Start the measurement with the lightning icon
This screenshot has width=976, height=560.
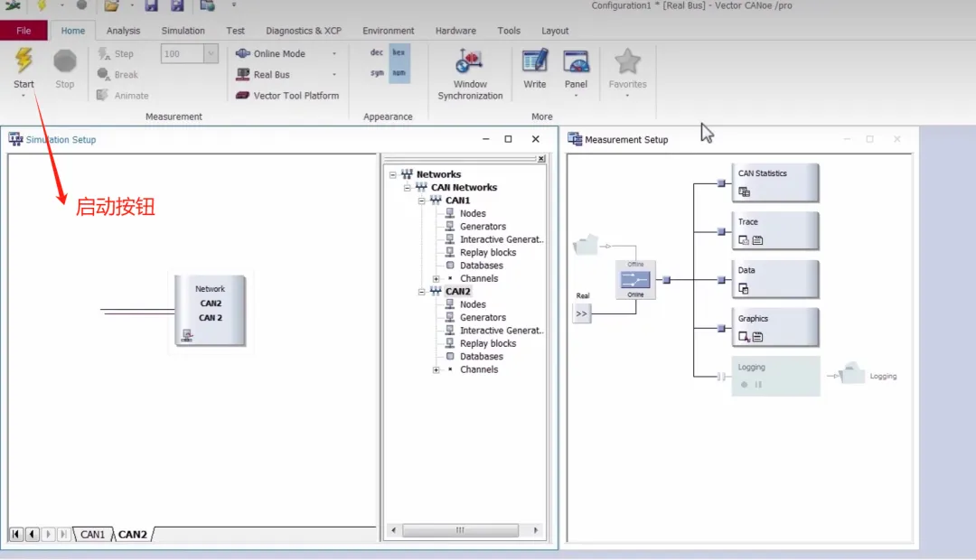[23, 61]
